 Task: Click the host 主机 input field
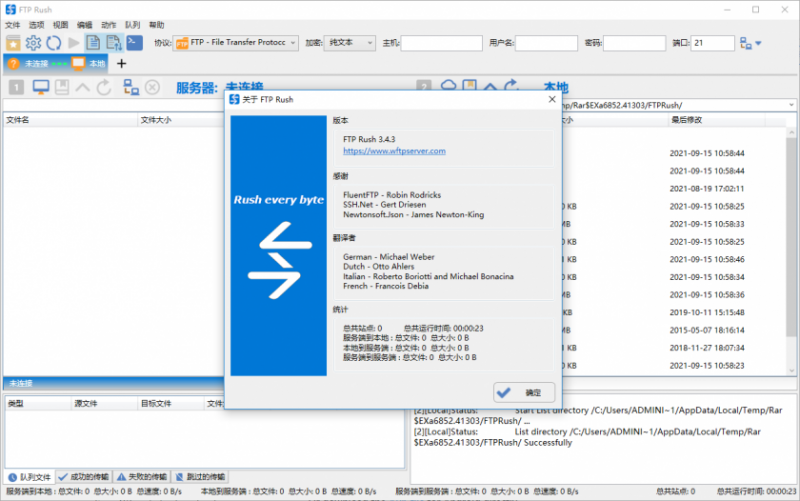[441, 43]
